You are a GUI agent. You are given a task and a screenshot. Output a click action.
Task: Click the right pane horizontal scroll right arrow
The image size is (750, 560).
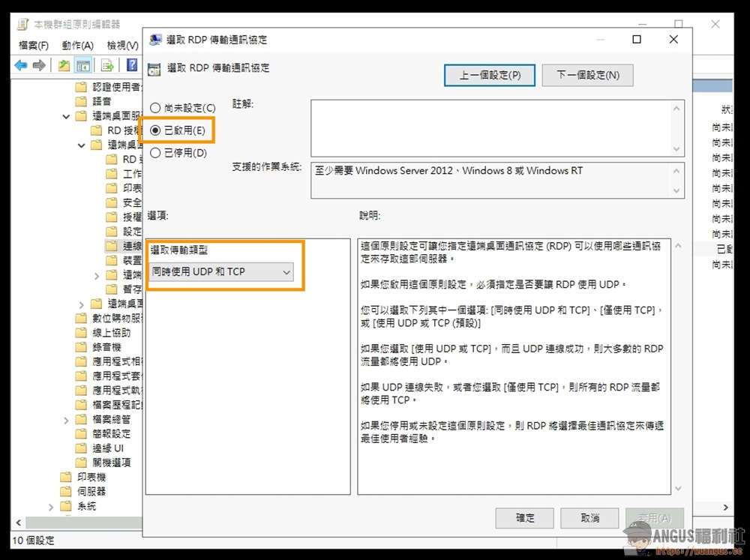point(725,508)
